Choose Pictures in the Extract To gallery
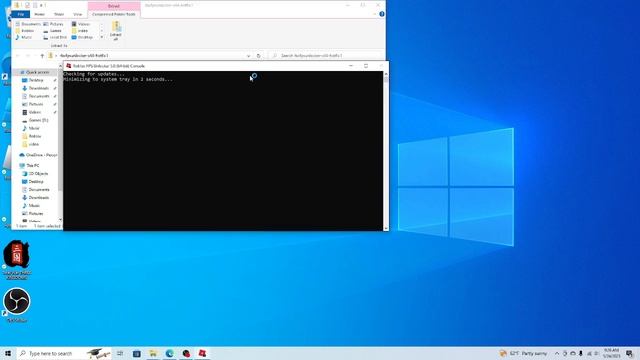This screenshot has width=640, height=360. pyautogui.click(x=53, y=24)
